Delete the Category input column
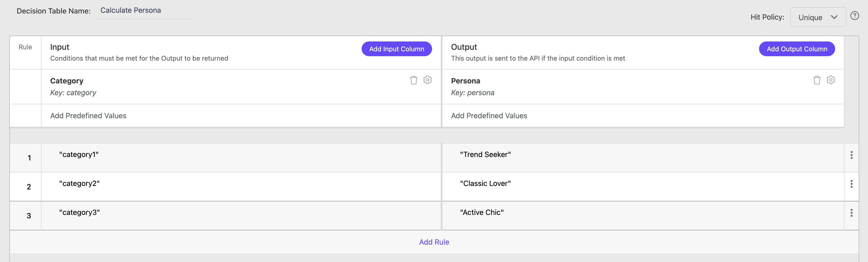Screen dimensions: 868x262 [413, 80]
